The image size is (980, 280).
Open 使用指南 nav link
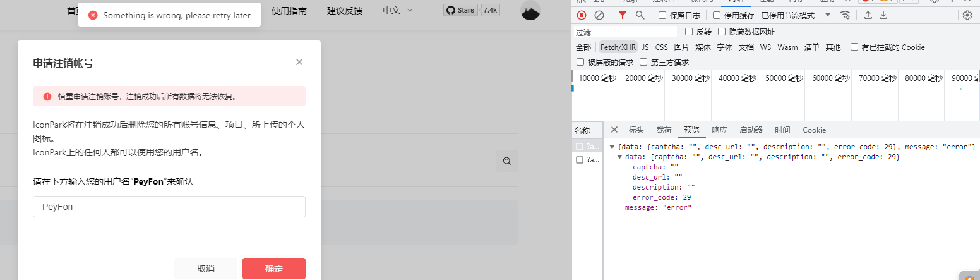pyautogui.click(x=289, y=10)
